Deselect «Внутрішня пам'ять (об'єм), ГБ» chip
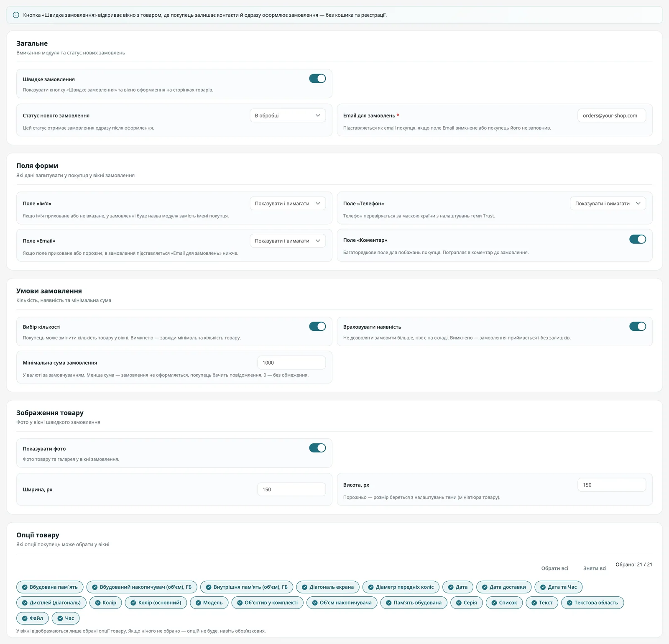669x644 pixels. click(x=247, y=587)
